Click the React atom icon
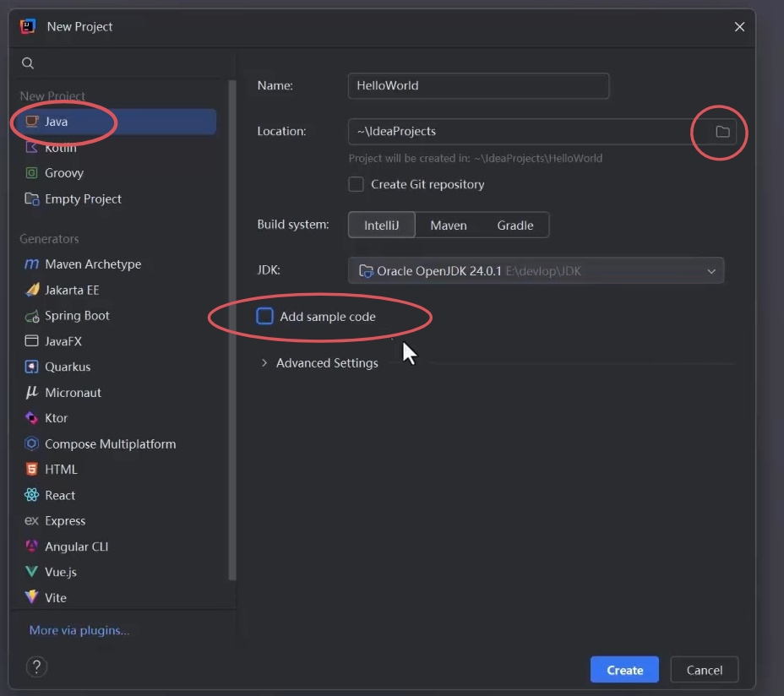 point(31,495)
